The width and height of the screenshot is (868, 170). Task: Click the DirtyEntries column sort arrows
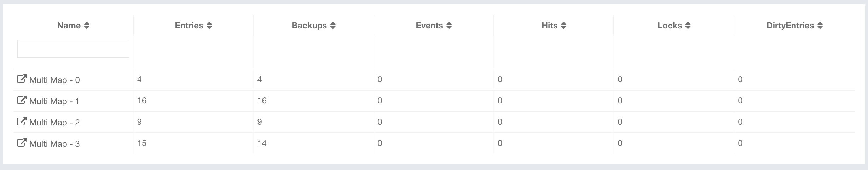click(x=820, y=25)
